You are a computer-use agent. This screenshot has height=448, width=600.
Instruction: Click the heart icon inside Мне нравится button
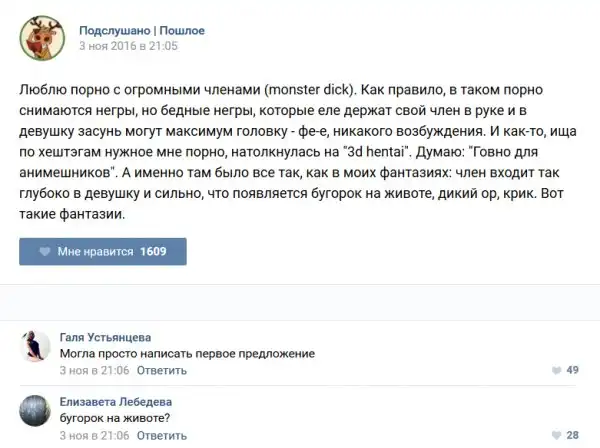coord(44,252)
